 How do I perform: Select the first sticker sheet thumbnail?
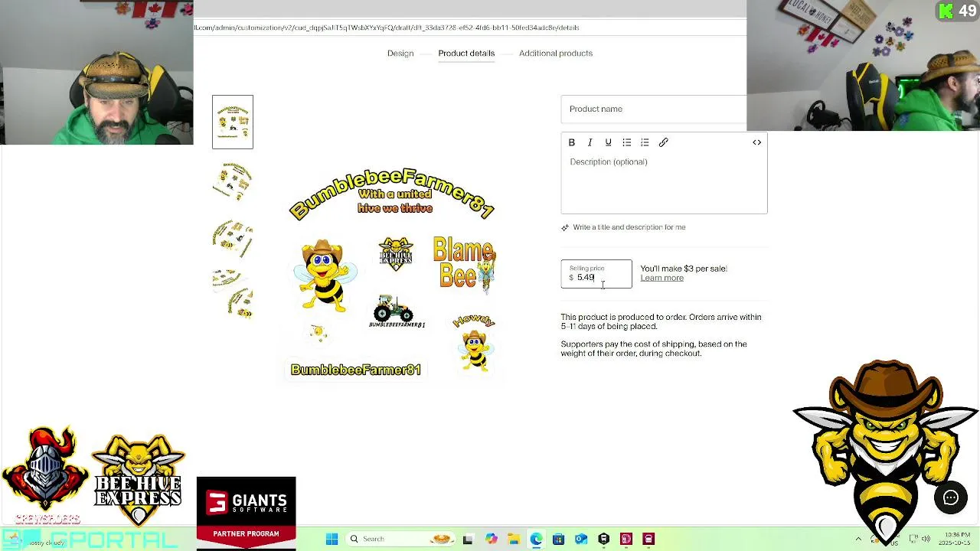[x=233, y=122]
